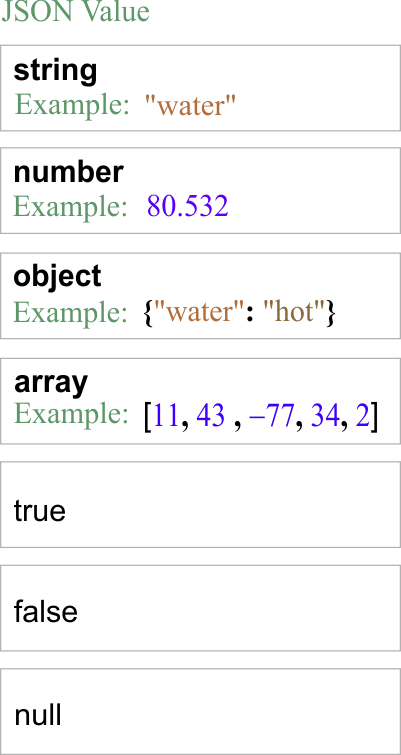Click the bold object label
This screenshot has width=401, height=755.
[x=57, y=277]
